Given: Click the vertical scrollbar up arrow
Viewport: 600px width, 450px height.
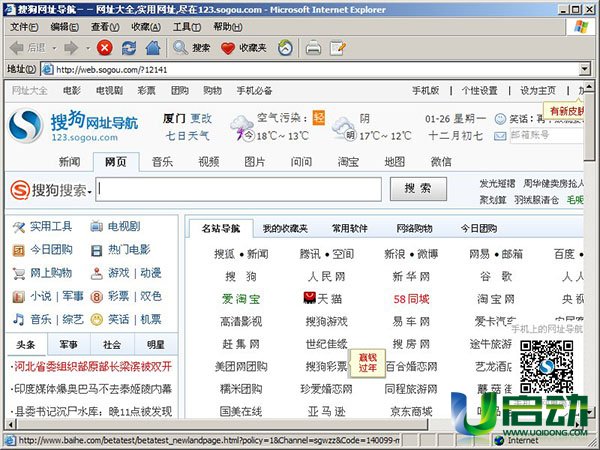Looking at the screenshot, I should pos(589,86).
